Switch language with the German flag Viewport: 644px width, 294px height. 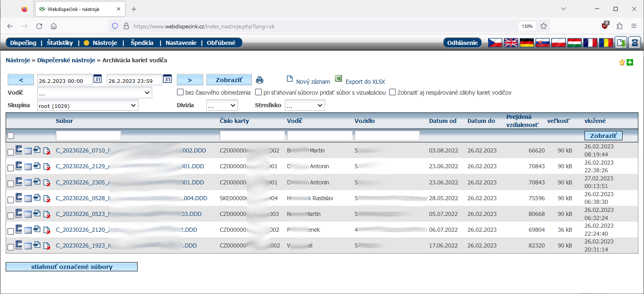[527, 42]
